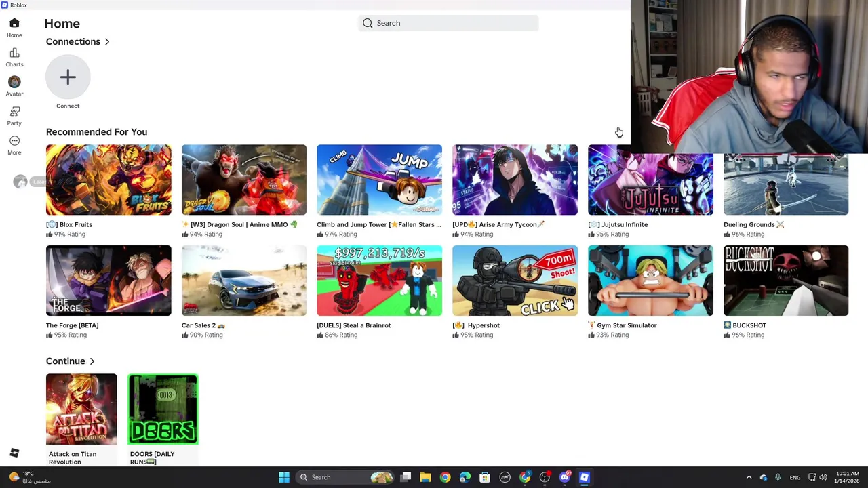
Task: Click the Roblox taskbar icon
Action: tap(585, 477)
